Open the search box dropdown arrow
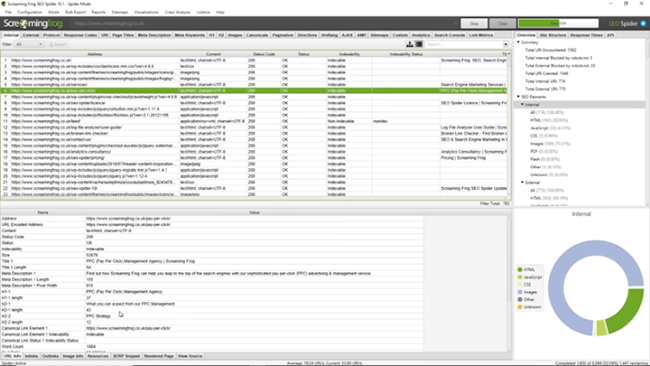650x366 pixels. pyautogui.click(x=506, y=44)
